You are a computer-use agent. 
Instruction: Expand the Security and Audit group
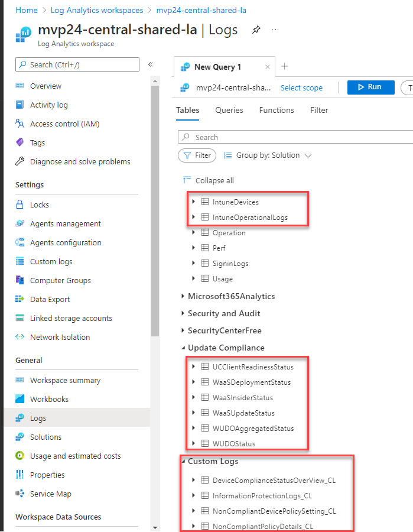pos(183,313)
